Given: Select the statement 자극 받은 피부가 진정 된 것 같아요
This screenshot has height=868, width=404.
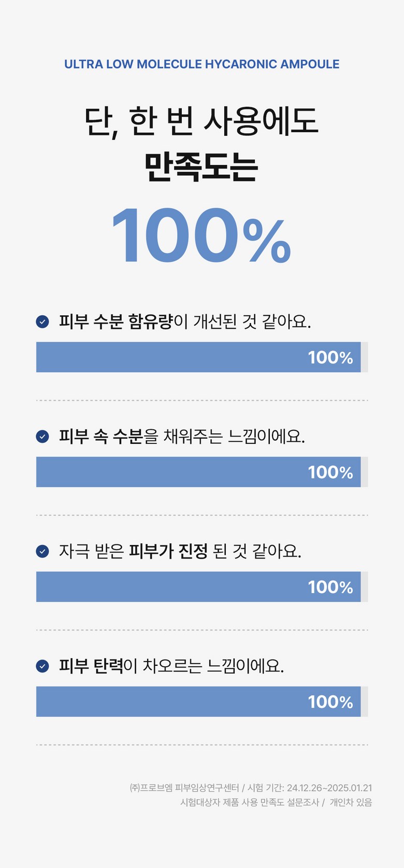Looking at the screenshot, I should pos(180,551).
